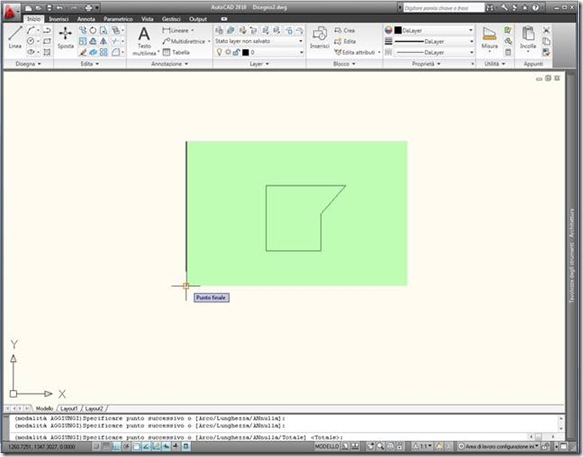Viewport: 583px width, 457px height.
Task: Expand the Annotazione panel
Action: [170, 64]
